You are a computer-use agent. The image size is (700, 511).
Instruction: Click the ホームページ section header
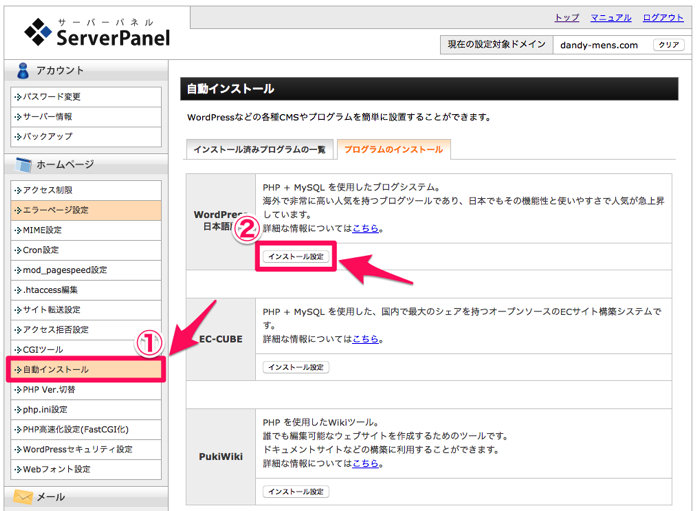[86, 165]
